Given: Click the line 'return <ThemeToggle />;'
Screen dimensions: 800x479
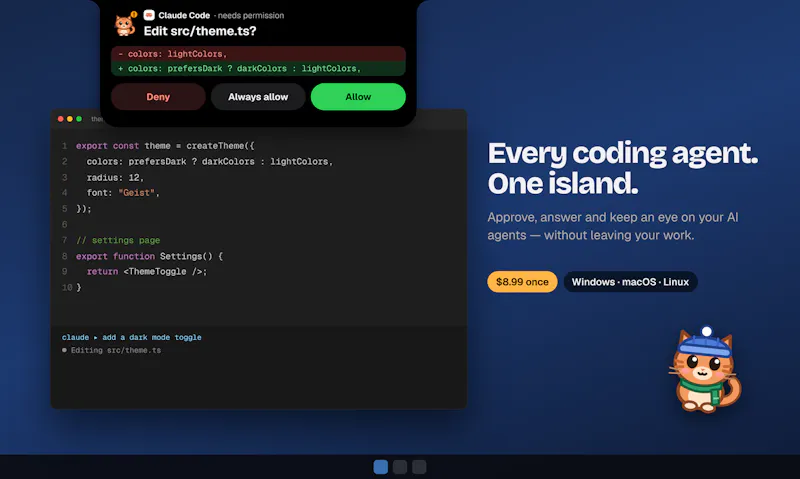Looking at the screenshot, I should click(x=147, y=271).
